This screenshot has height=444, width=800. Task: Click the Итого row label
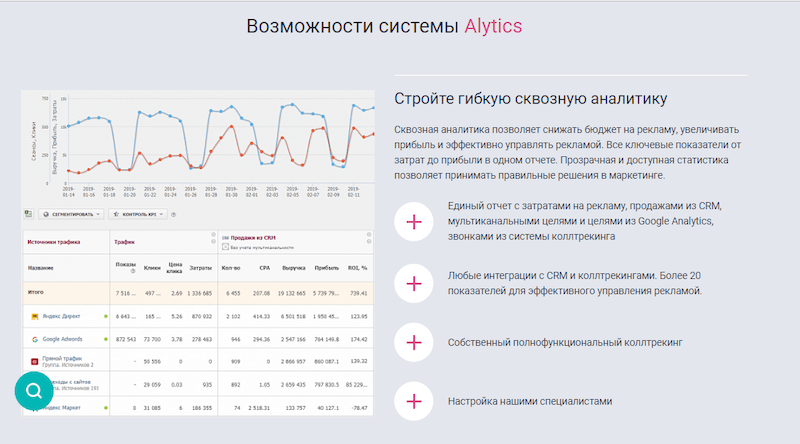pos(35,292)
